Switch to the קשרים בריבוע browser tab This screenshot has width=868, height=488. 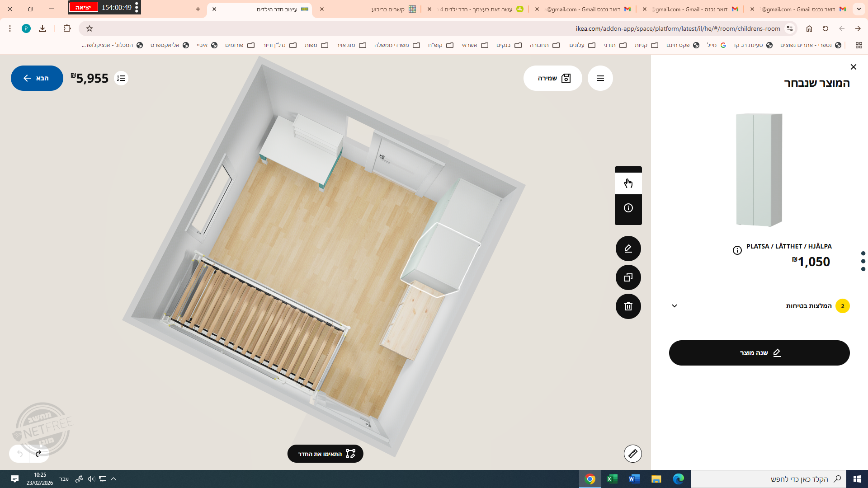389,9
